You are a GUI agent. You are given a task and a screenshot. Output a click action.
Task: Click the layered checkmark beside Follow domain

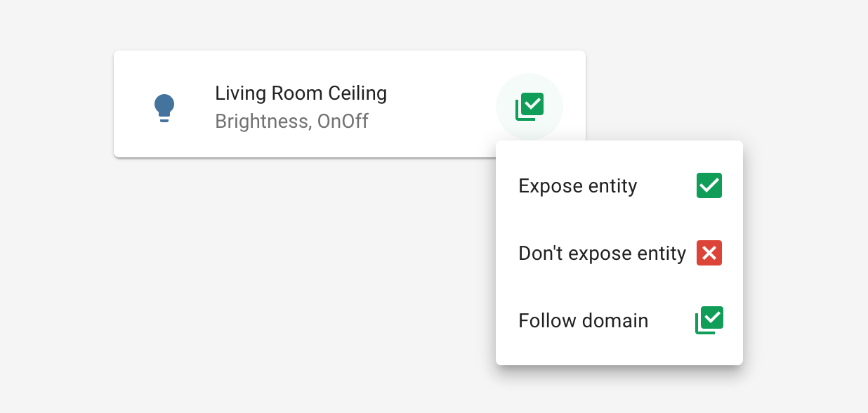[x=709, y=320]
